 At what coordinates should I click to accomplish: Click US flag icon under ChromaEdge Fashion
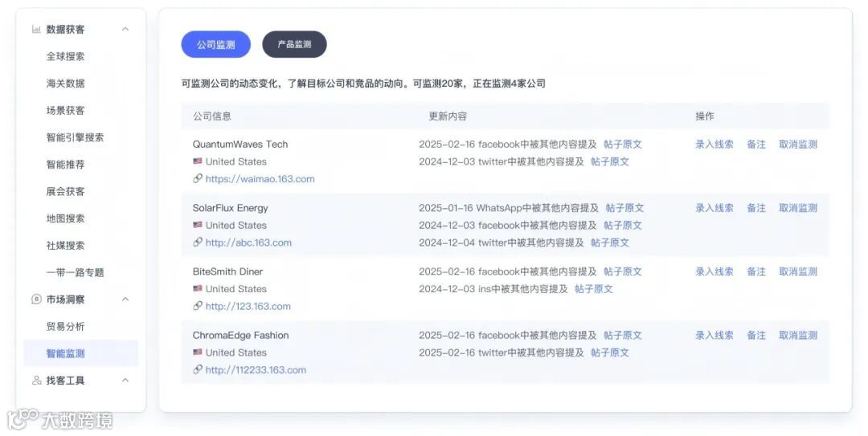coord(198,352)
